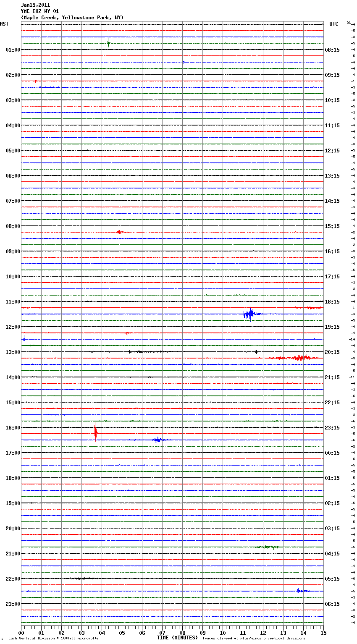Click the green signal on the 20:45 trace

pos(267,547)
